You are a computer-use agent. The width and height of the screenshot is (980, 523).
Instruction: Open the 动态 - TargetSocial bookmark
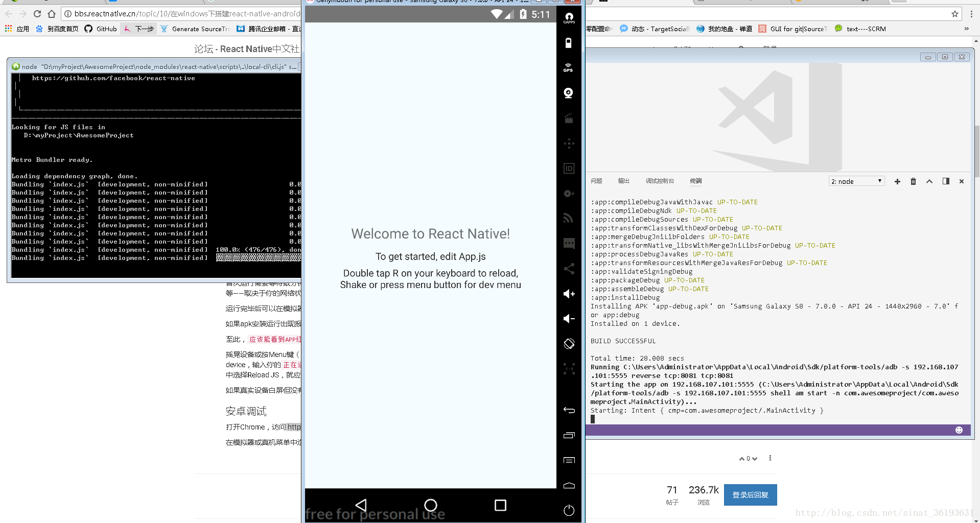click(x=655, y=29)
